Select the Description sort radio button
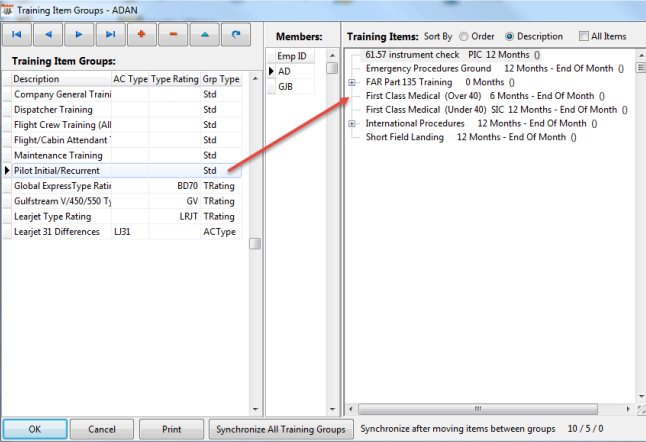The image size is (646, 442). [x=510, y=37]
